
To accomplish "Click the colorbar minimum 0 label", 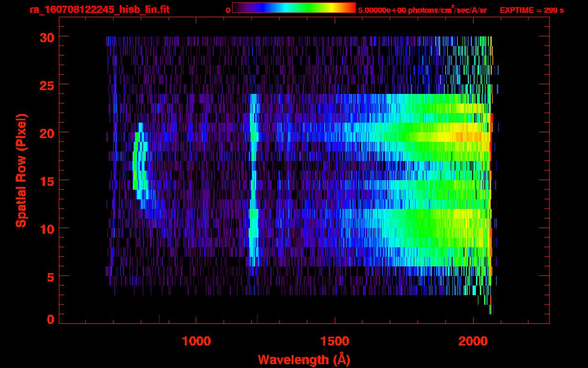I will pyautogui.click(x=228, y=10).
